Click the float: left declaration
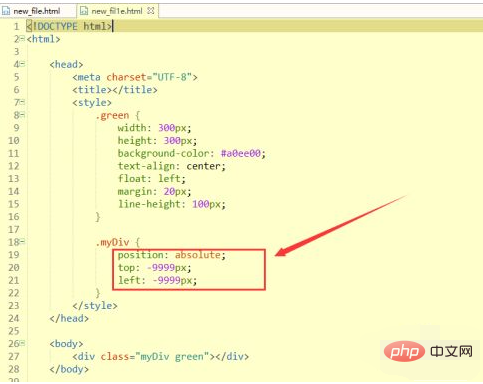Viewport: 483px width, 384px height. click(x=152, y=179)
